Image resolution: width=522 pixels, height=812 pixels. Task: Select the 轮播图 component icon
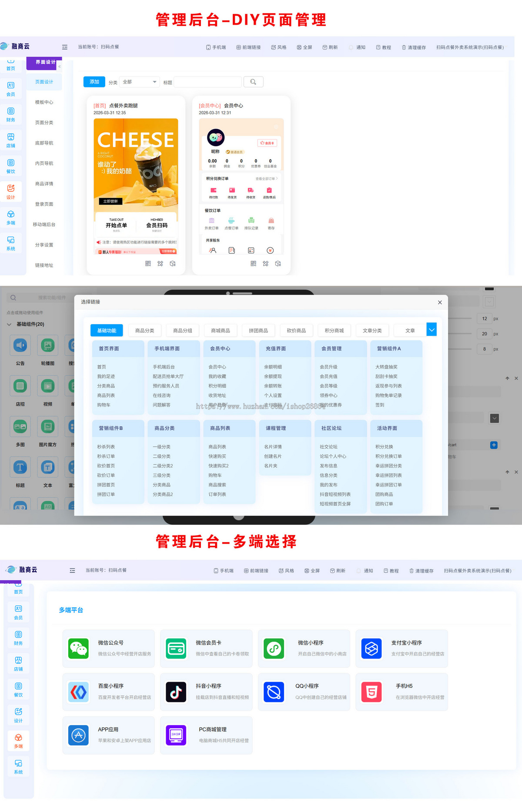coord(48,346)
